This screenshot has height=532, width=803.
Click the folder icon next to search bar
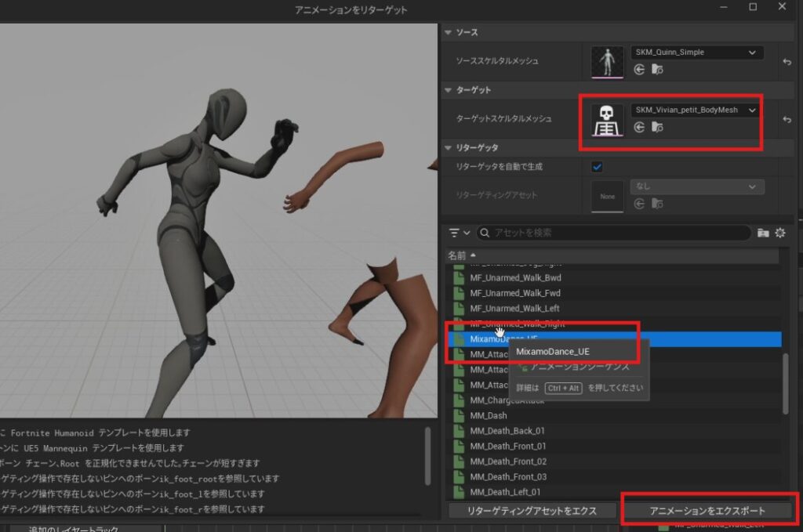coord(763,233)
